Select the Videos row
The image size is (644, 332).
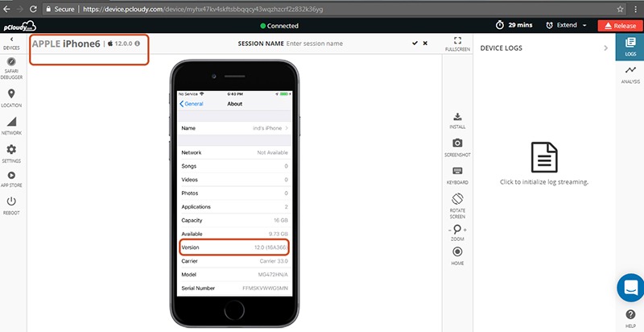(x=234, y=180)
